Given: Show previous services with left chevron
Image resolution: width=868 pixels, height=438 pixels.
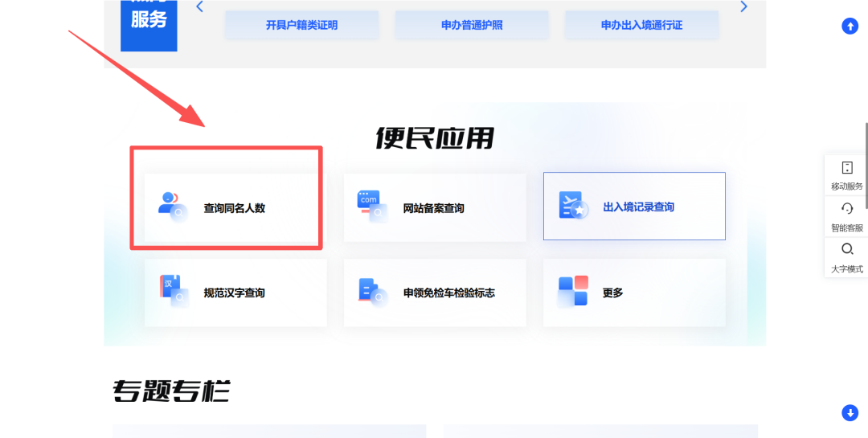Looking at the screenshot, I should 200,6.
